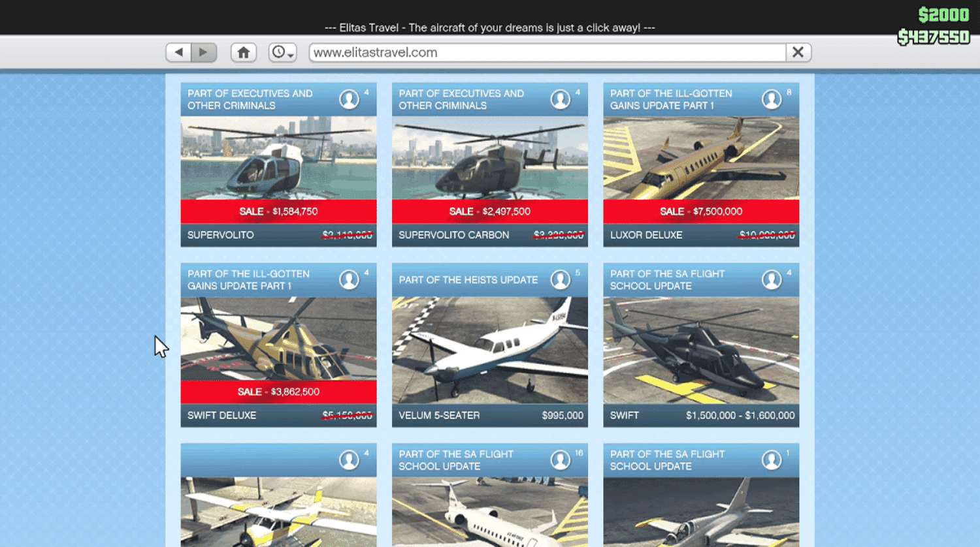The height and width of the screenshot is (547, 980).
Task: Select the gold Luxor Deluxe jet image
Action: [700, 158]
